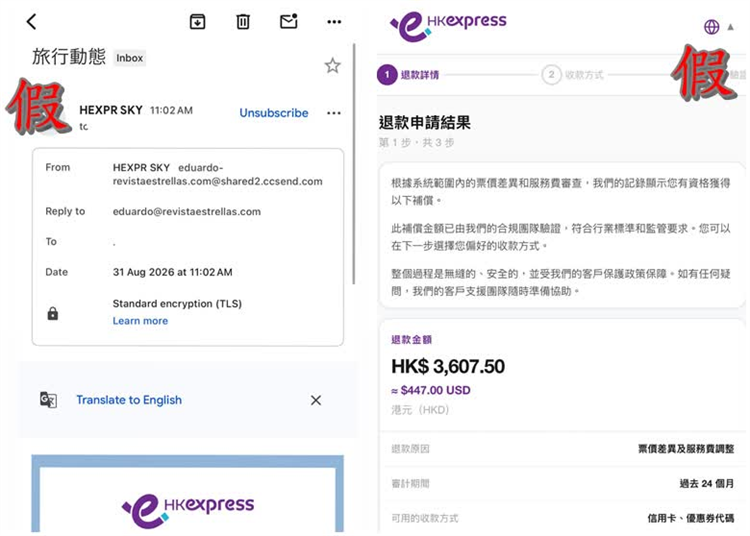Click the reply-to address eduardo@revistaestrellas.com
This screenshot has height=536, width=750.
tap(187, 211)
